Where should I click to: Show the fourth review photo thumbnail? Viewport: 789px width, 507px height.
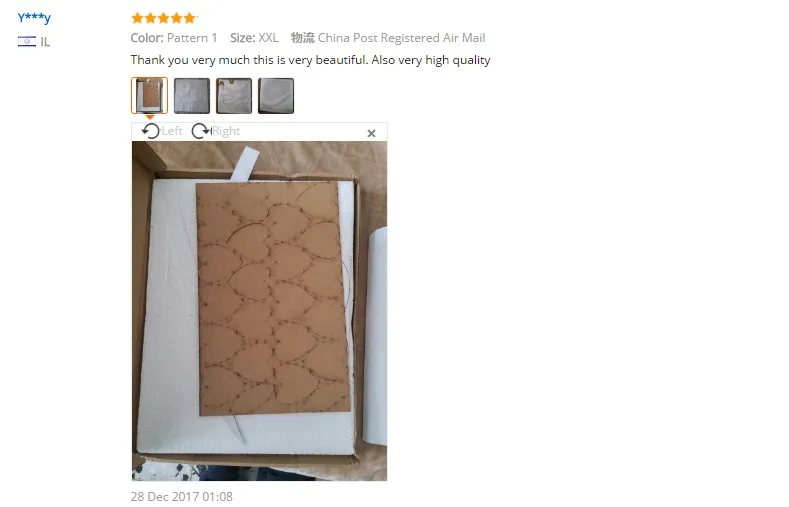(276, 96)
